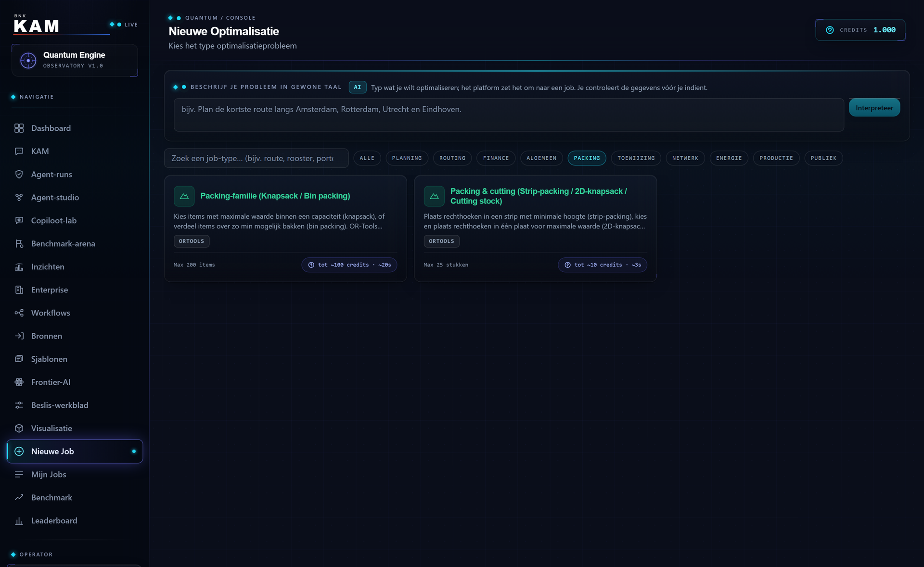
Task: Click the Packing-familie card icon
Action: 184,196
